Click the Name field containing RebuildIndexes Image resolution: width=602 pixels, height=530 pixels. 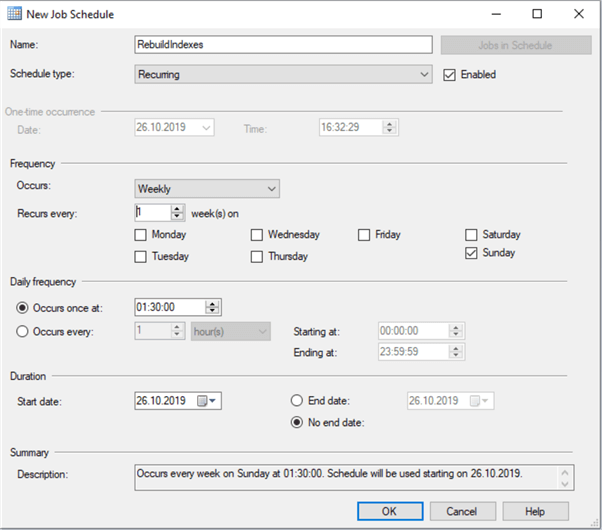(283, 45)
